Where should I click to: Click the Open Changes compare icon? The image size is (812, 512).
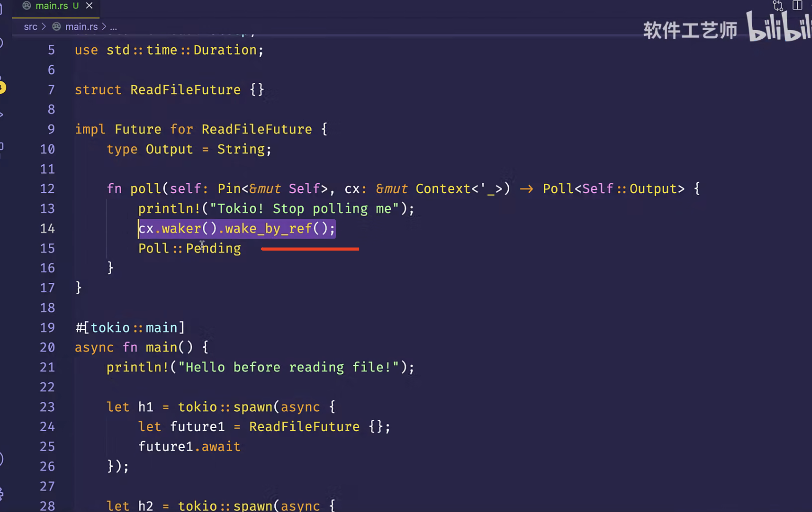778,6
